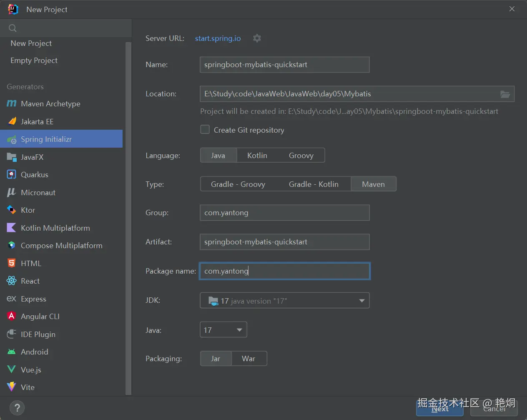
Task: Select Jar packaging option
Action: [216, 359]
